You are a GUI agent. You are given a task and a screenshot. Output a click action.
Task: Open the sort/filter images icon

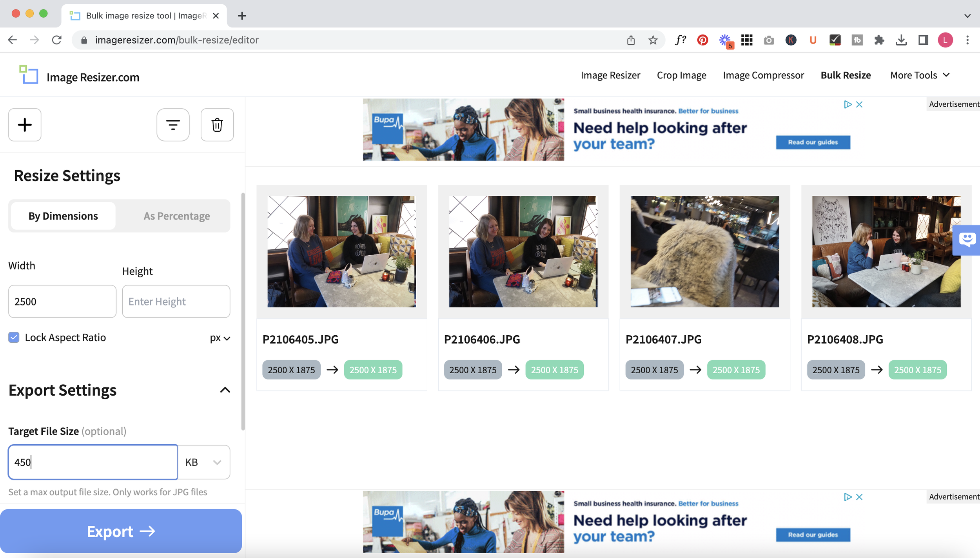pyautogui.click(x=173, y=125)
